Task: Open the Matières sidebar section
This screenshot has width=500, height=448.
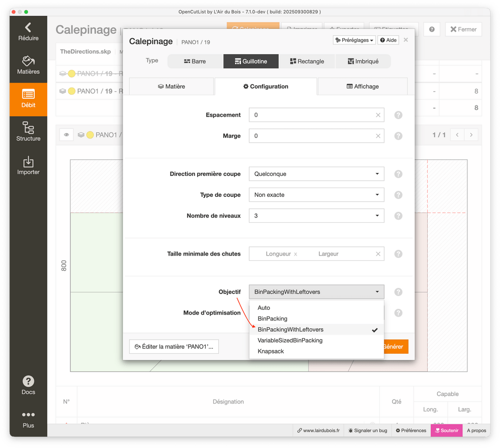Action: click(28, 65)
